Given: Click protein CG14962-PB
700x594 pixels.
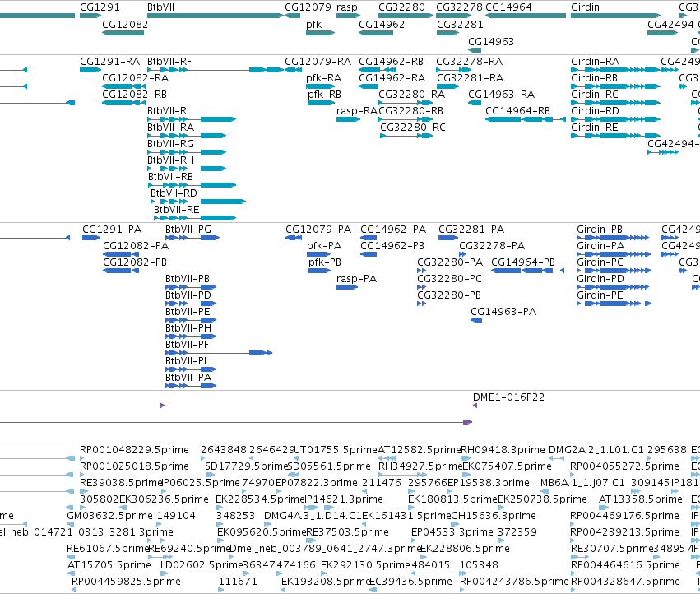Looking at the screenshot, I should click(x=369, y=254).
